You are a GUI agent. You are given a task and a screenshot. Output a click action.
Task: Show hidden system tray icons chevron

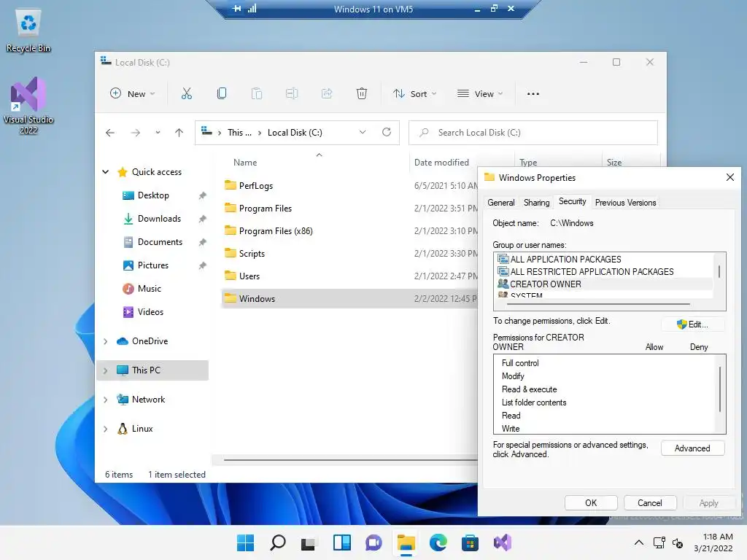click(x=639, y=542)
